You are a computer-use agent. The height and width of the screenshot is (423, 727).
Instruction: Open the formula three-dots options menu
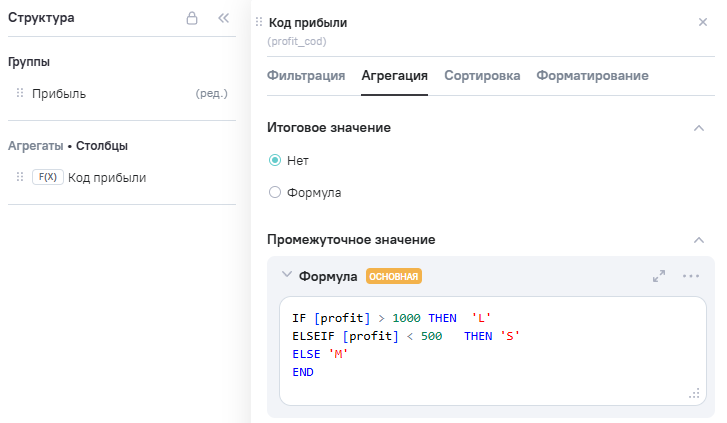pos(691,276)
